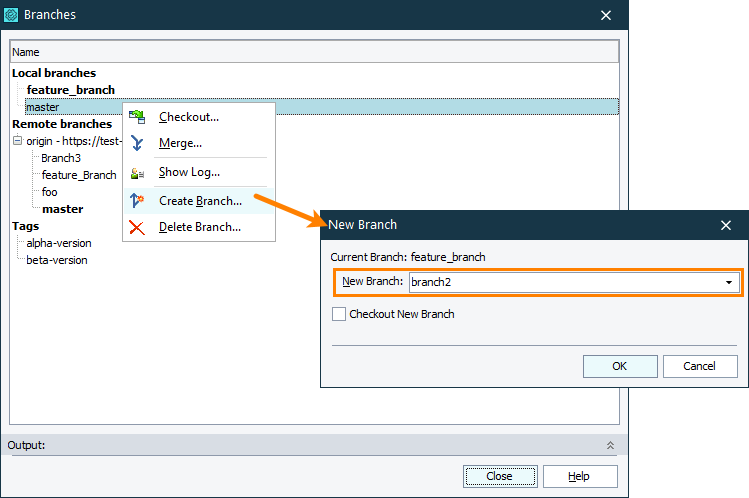The width and height of the screenshot is (749, 498).
Task: Close the New Branch dialog
Action: tap(726, 225)
